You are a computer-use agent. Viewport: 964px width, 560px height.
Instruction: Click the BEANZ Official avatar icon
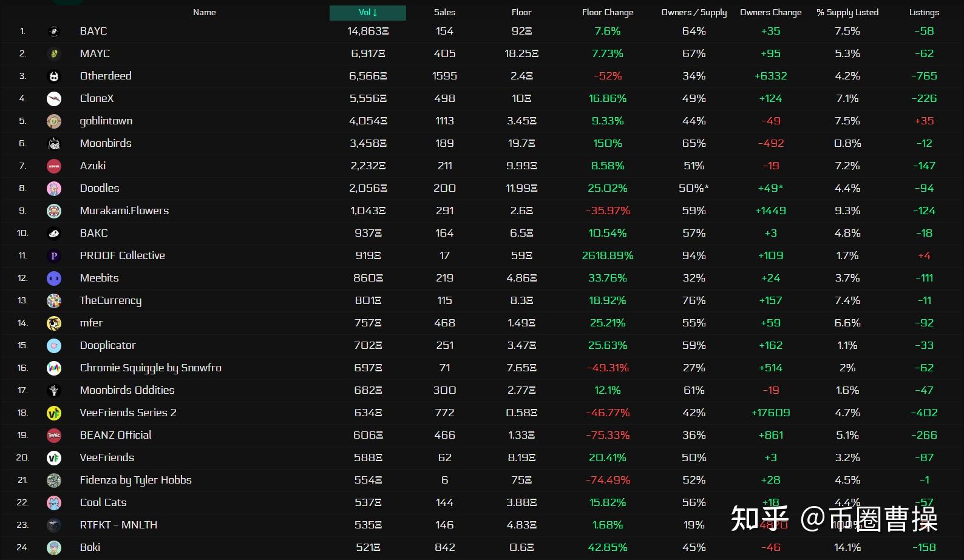click(x=54, y=436)
